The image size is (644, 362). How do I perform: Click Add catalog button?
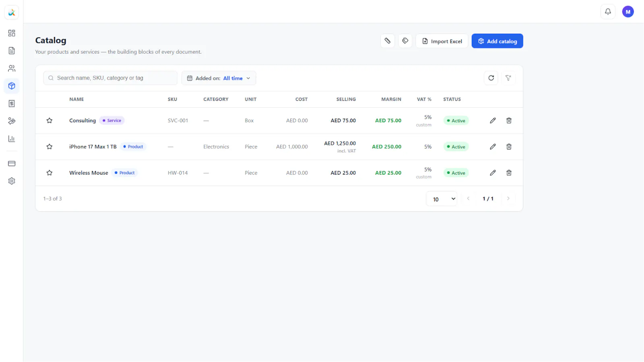[x=497, y=41]
